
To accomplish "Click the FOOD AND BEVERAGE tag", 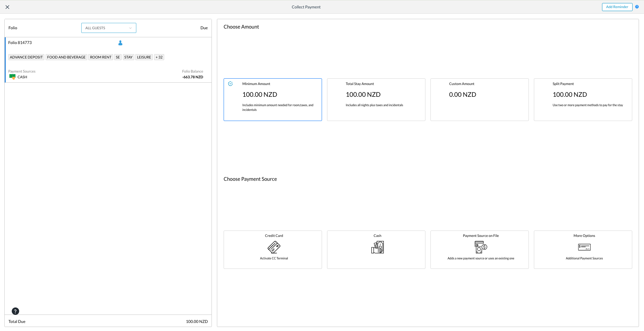I will (x=66, y=57).
